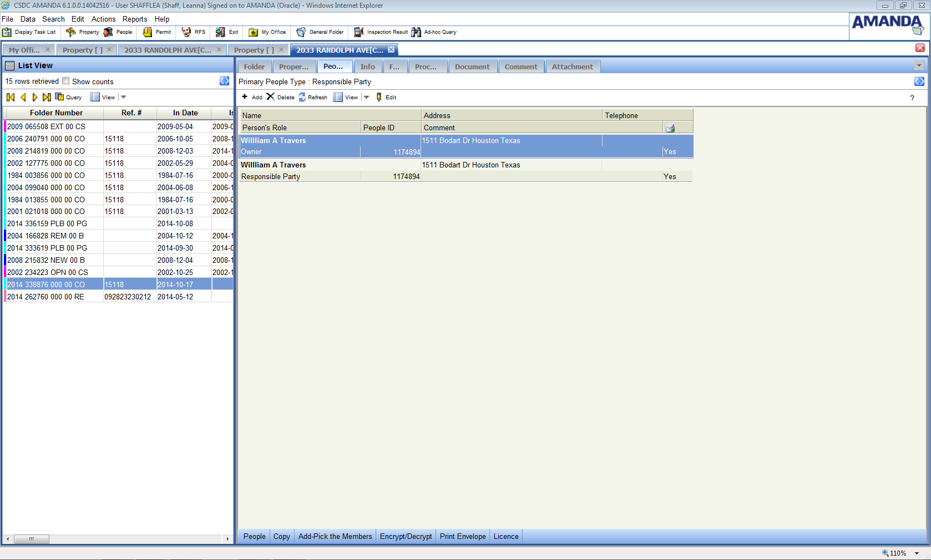This screenshot has height=560, width=931.
Task: Open the People panel View dropdown arrow
Action: 366,97
